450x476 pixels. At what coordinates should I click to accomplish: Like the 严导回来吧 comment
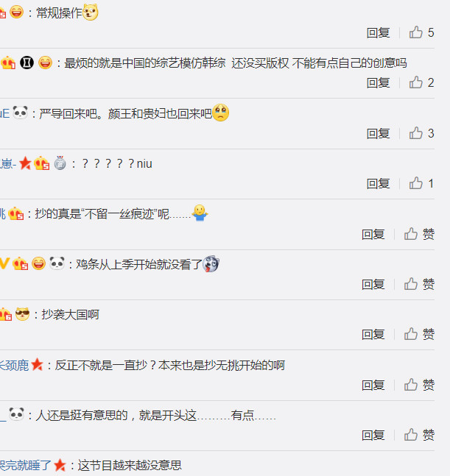(421, 133)
